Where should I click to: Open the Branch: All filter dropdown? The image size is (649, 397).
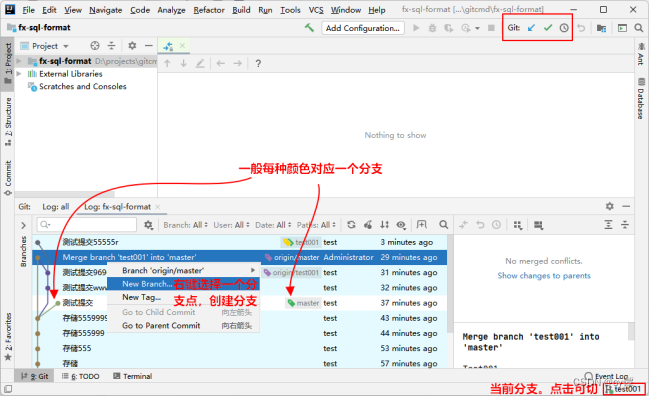coord(185,225)
